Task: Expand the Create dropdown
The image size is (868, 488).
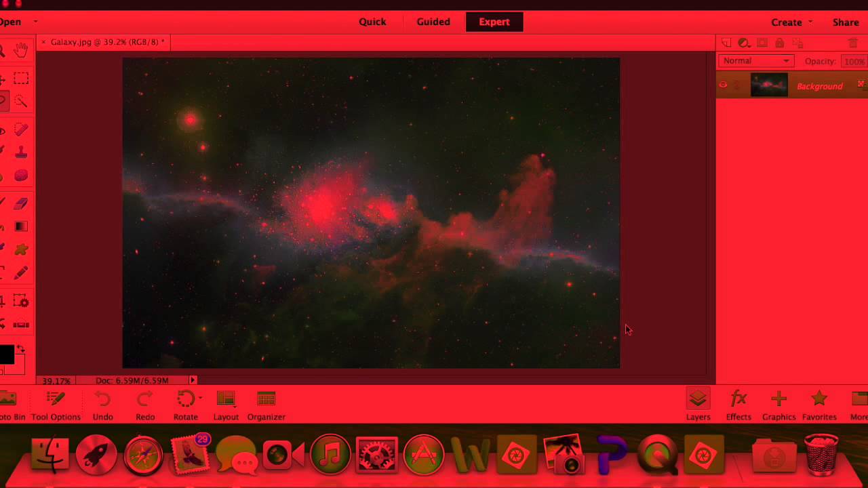Action: click(810, 22)
